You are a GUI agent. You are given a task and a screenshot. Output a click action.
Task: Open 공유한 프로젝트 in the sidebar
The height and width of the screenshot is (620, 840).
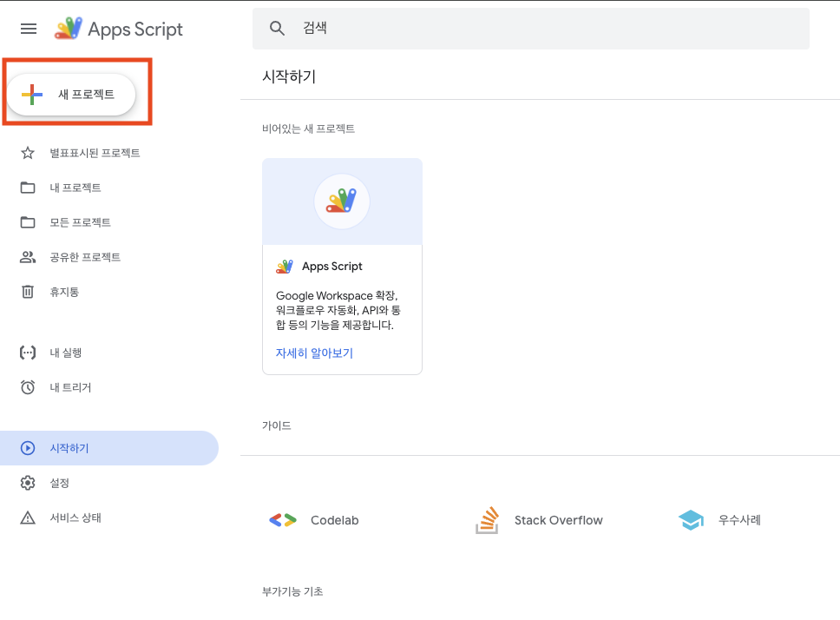85,257
